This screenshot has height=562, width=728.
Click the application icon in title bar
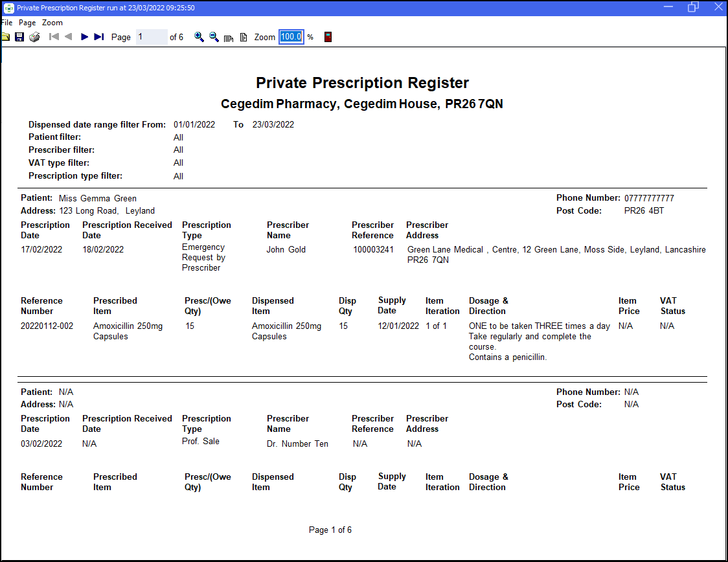(10, 8)
